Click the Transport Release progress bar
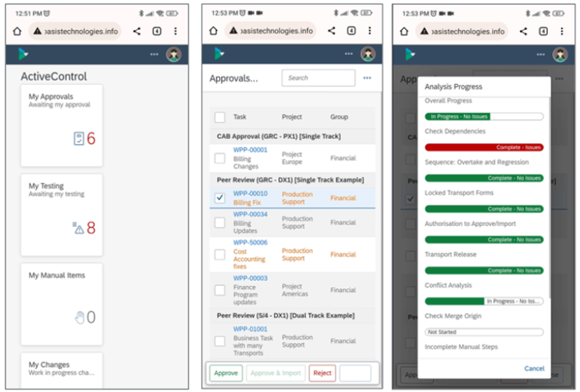580x392 pixels. (484, 270)
